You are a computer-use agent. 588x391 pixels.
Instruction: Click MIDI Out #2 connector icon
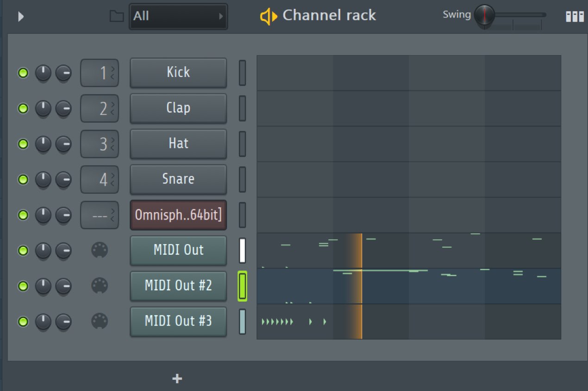(100, 286)
